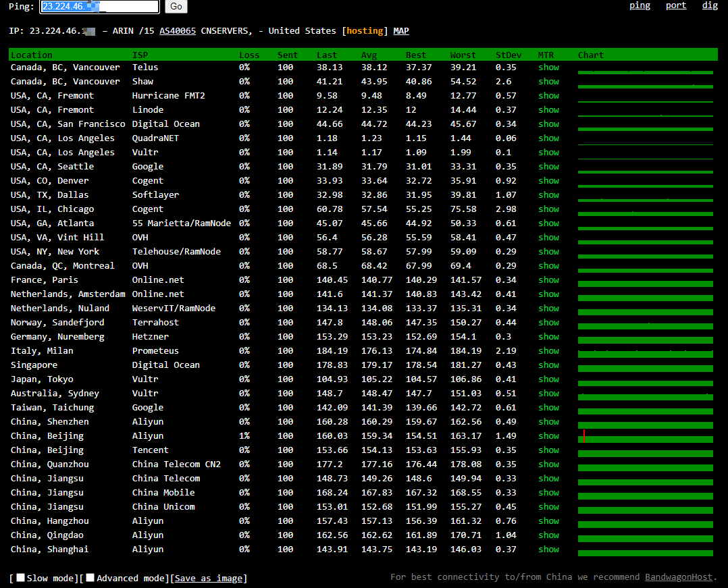Screen dimensions: 728x588
Task: Show MTR for Seattle Google row
Action: tap(548, 166)
